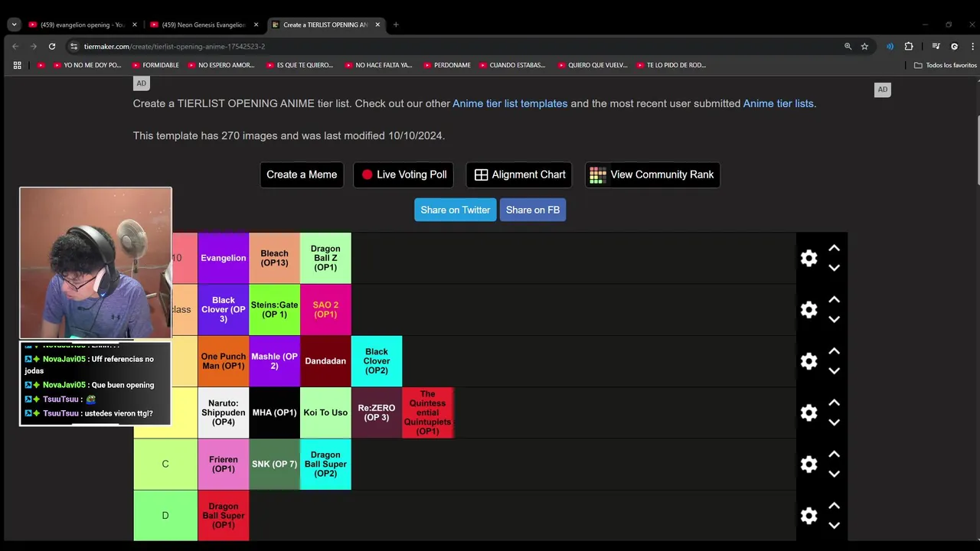
Task: Select the One Punch Man (OP1) tile
Action: 224,361
